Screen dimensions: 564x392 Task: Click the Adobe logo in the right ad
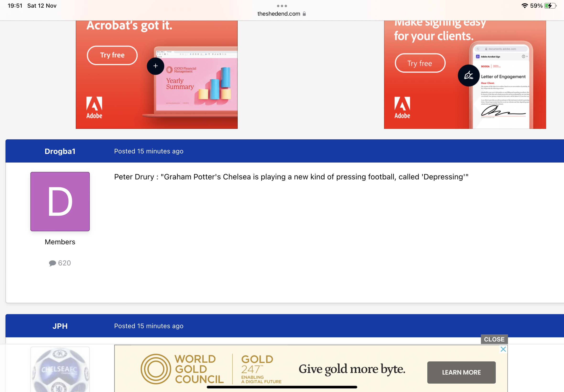click(402, 108)
